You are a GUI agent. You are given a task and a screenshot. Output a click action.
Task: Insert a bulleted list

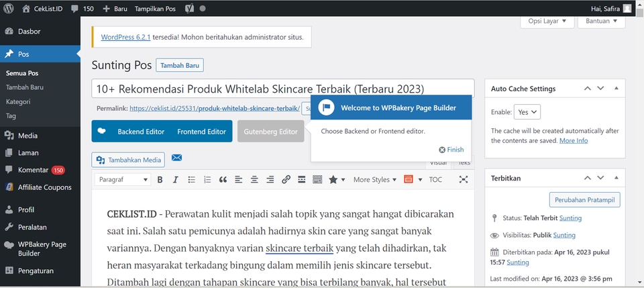pos(191,179)
